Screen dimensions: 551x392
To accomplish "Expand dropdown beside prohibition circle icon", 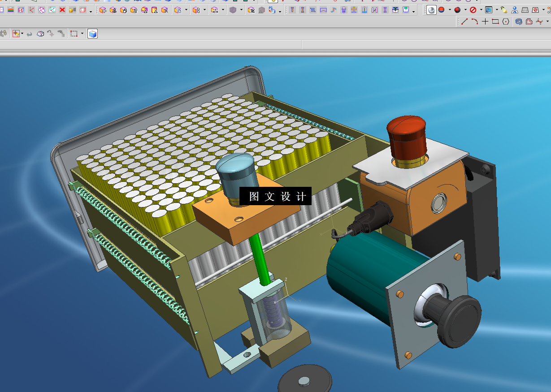I will (481, 10).
